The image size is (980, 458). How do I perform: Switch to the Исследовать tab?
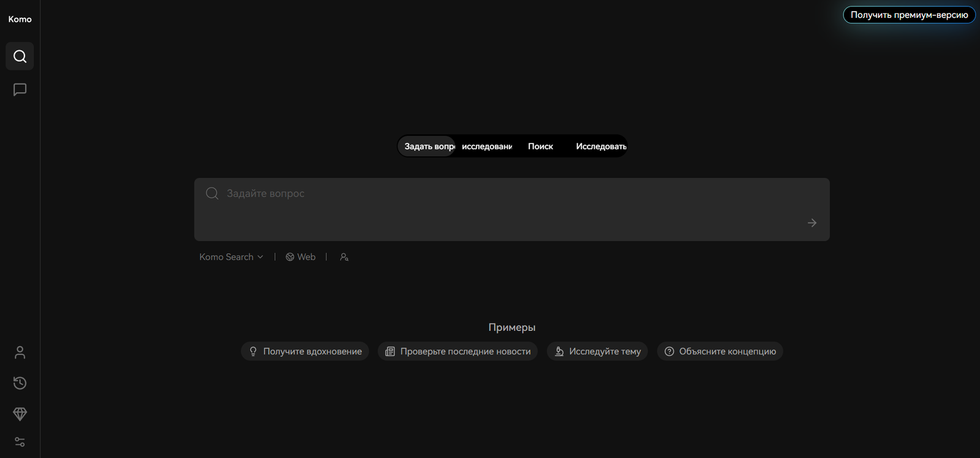pos(600,147)
